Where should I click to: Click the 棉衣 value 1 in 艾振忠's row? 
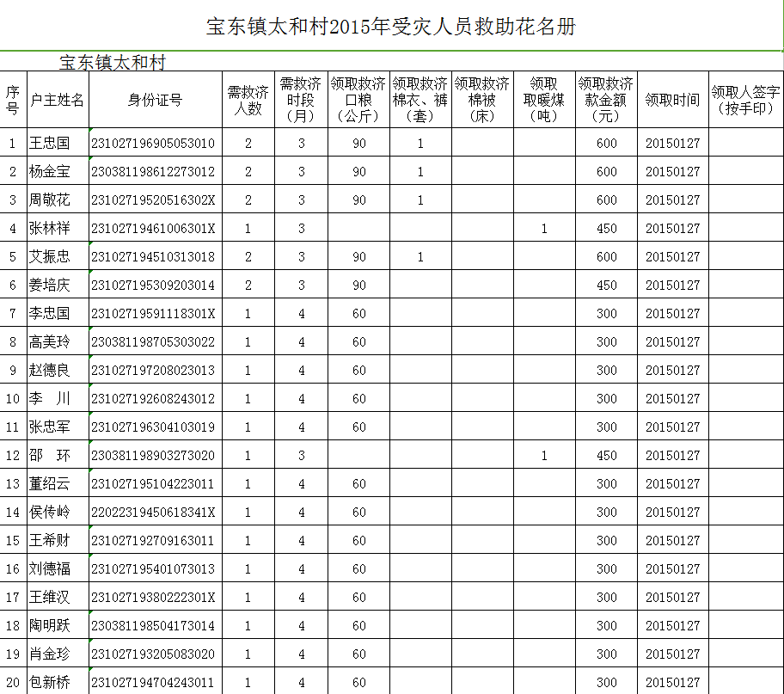click(x=420, y=257)
